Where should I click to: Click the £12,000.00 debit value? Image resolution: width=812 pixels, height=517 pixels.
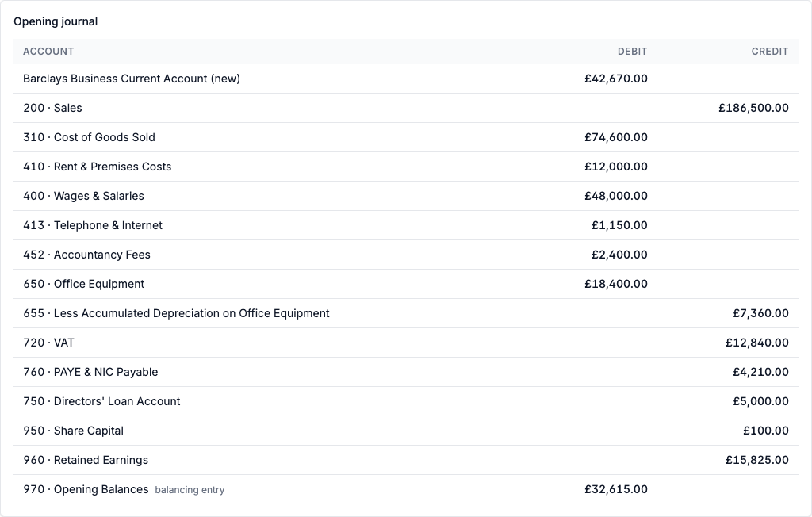(615, 167)
